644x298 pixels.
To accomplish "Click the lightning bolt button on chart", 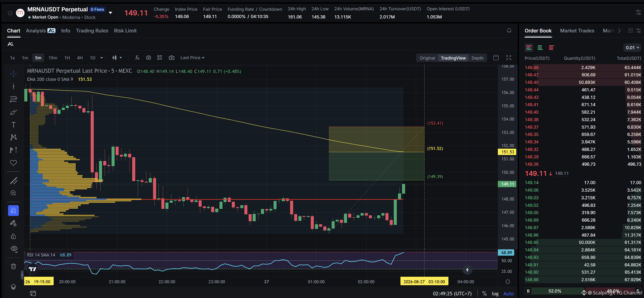I will [x=467, y=270].
